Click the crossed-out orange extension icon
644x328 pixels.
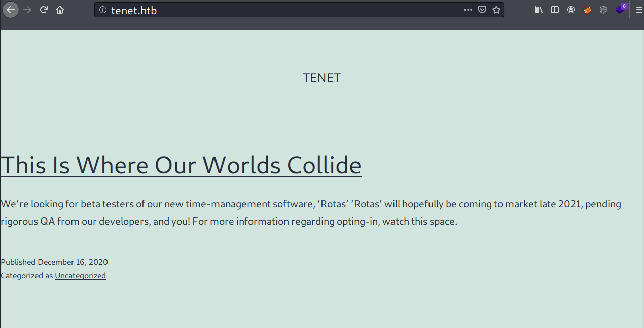[587, 10]
